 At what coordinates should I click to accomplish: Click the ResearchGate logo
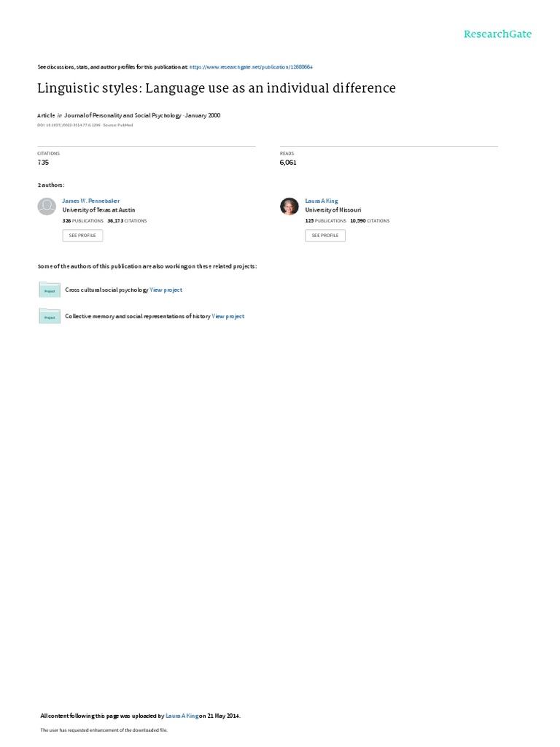click(497, 34)
